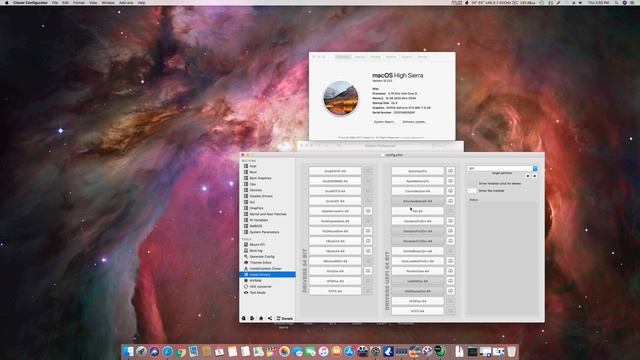
Task: Click HFSPlus-64 in Drivers UEFI 64 bit
Action: [417, 301]
